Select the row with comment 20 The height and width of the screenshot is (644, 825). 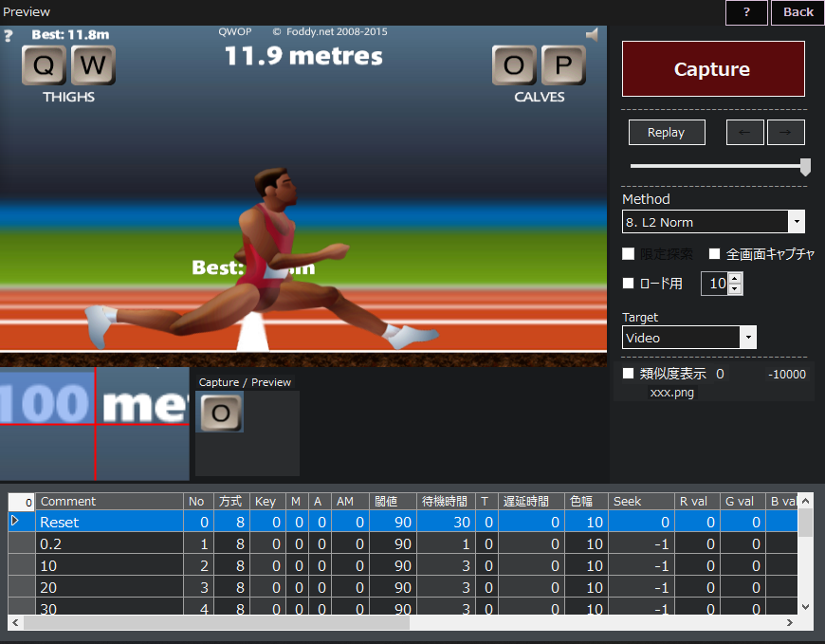[x=109, y=587]
